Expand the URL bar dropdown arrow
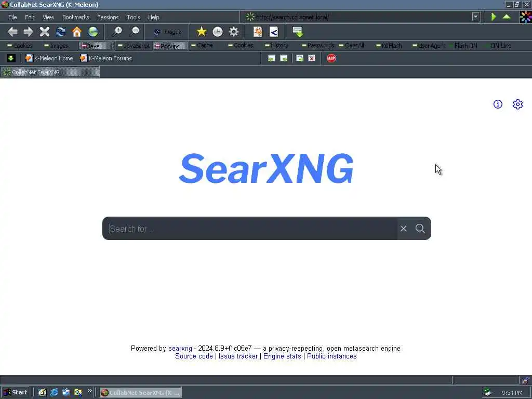Image resolution: width=532 pixels, height=399 pixels. click(x=476, y=17)
